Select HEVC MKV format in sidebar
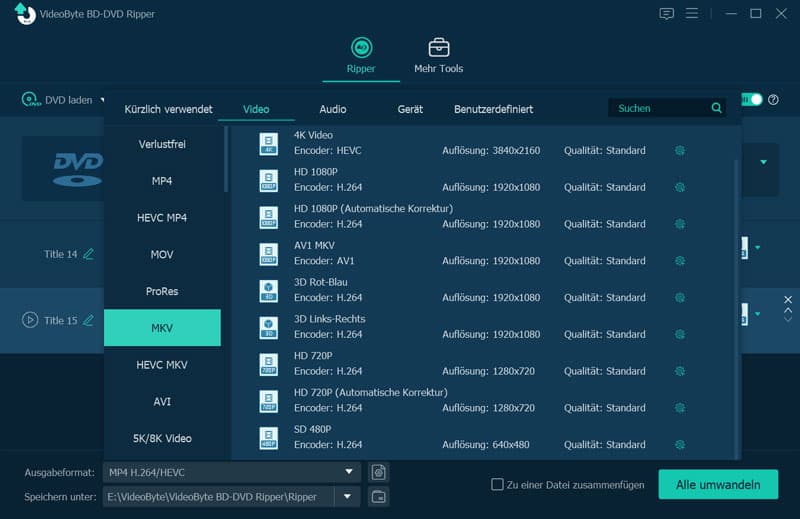 coord(162,365)
